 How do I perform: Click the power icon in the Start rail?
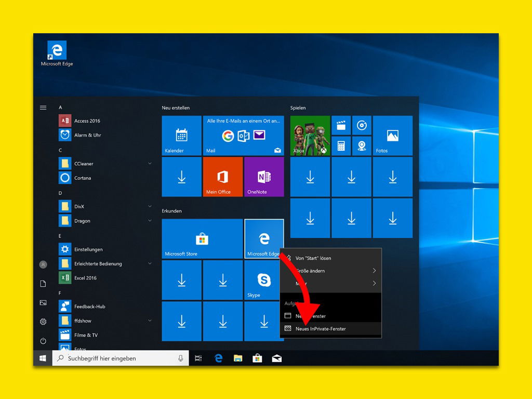tap(43, 341)
